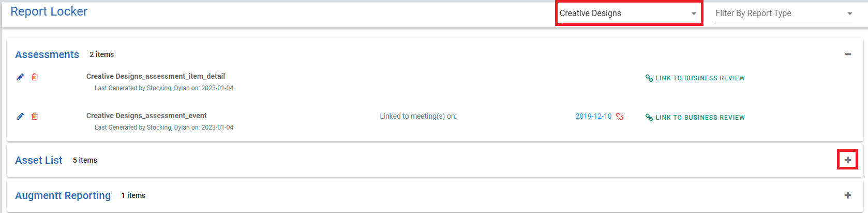The height and width of the screenshot is (213, 868).
Task: Open the 2019-12-10 linked meeting date
Action: [x=593, y=116]
